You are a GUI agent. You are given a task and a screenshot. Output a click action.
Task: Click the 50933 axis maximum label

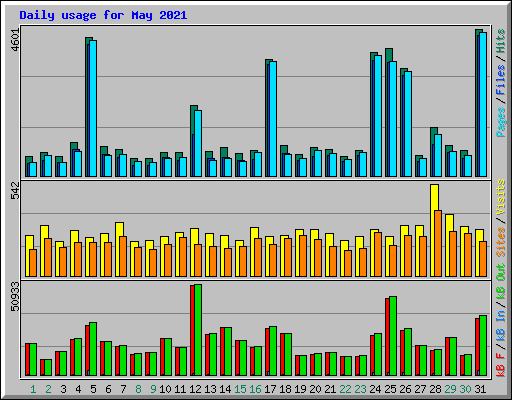pyautogui.click(x=15, y=296)
